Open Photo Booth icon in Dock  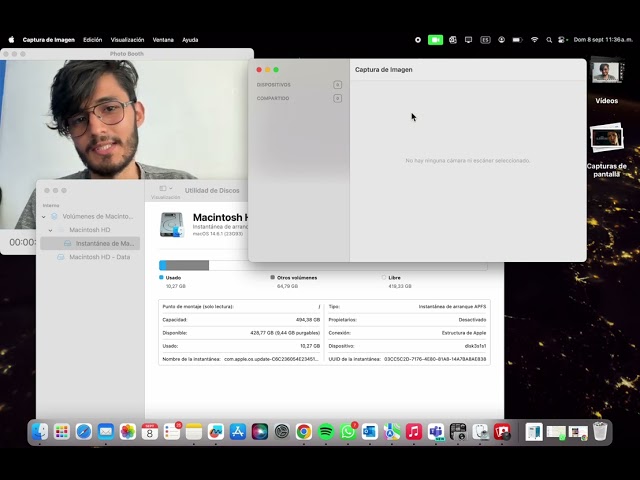[x=502, y=432]
